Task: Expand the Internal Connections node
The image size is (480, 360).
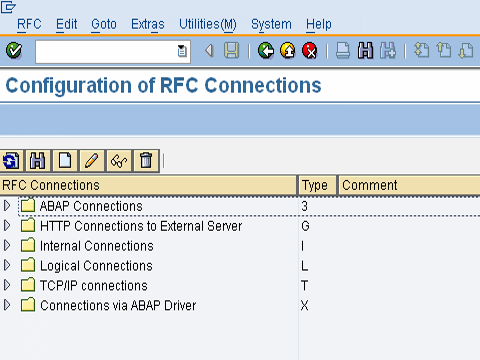Action: point(7,246)
